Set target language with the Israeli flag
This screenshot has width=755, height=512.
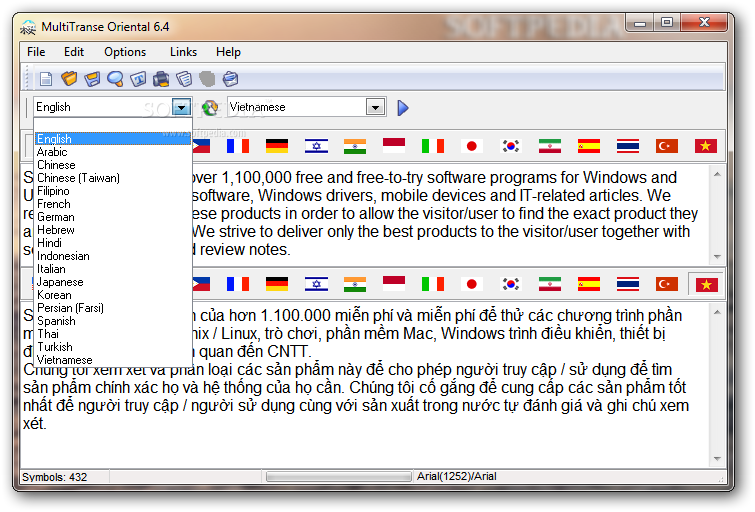[x=316, y=284]
